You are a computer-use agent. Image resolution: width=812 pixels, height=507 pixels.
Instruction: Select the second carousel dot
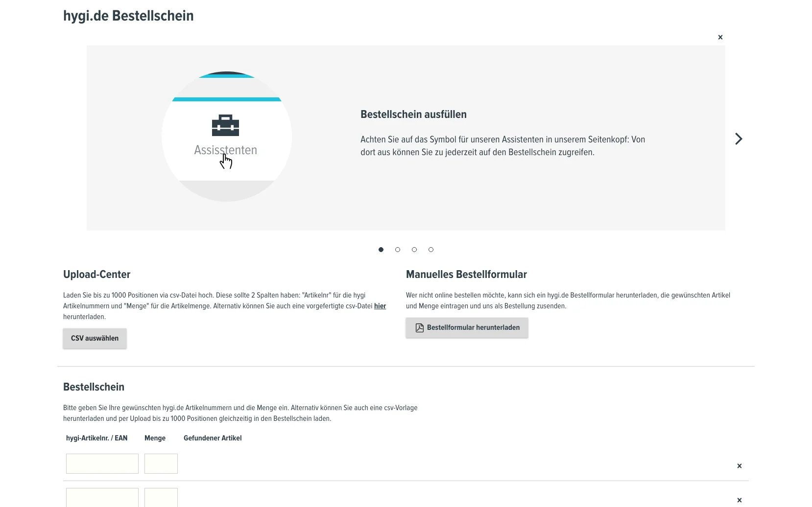tap(398, 250)
